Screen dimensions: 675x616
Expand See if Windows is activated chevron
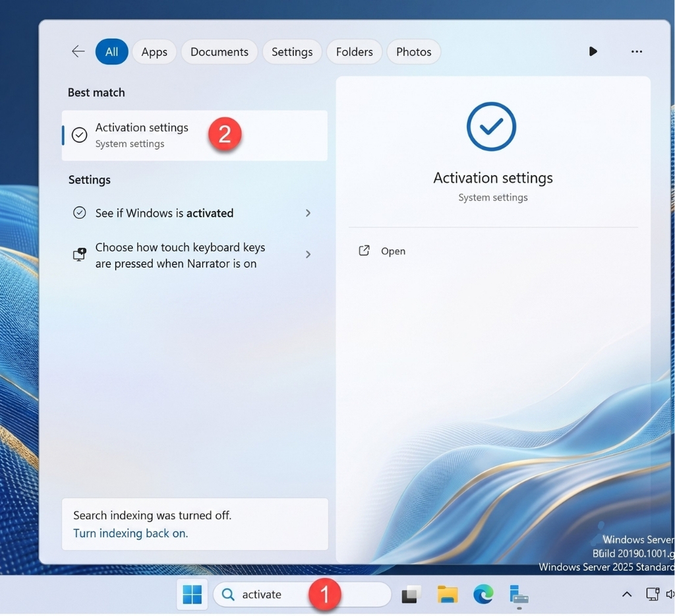pyautogui.click(x=308, y=213)
